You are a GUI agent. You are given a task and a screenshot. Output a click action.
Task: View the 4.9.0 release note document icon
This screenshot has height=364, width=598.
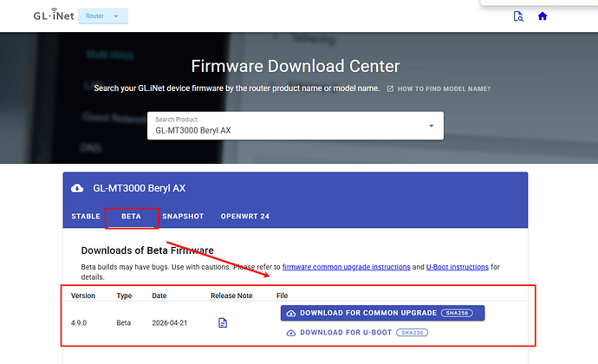pyautogui.click(x=223, y=322)
